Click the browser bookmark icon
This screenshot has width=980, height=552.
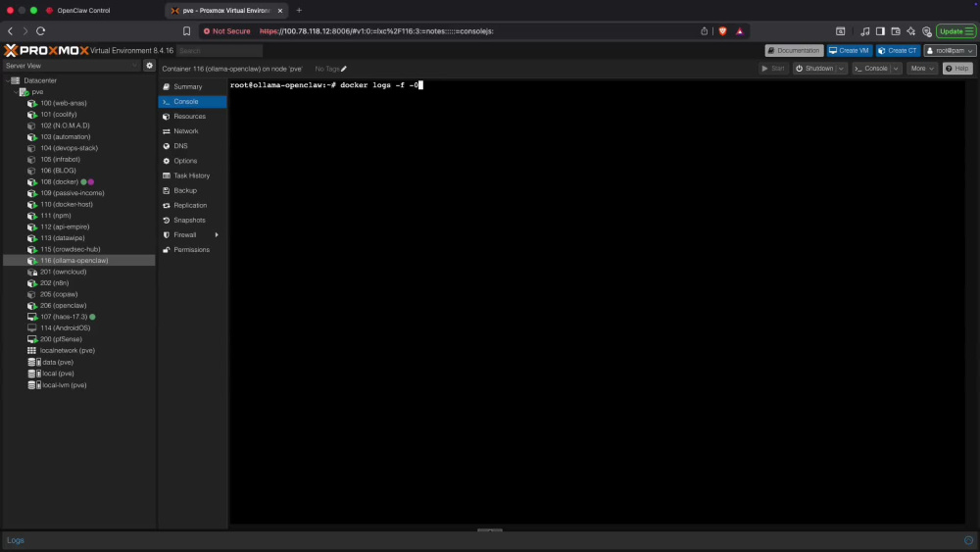click(x=186, y=31)
